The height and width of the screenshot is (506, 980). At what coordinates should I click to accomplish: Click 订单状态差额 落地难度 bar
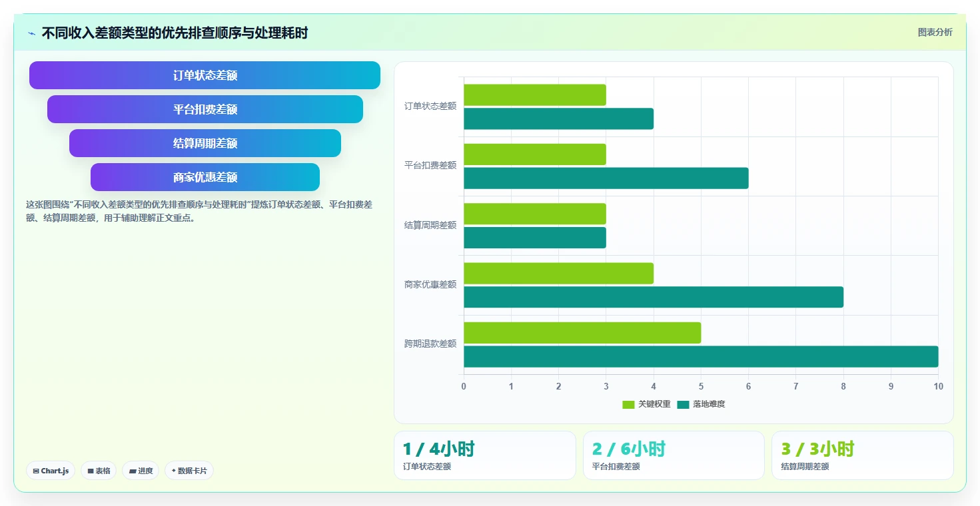click(558, 119)
